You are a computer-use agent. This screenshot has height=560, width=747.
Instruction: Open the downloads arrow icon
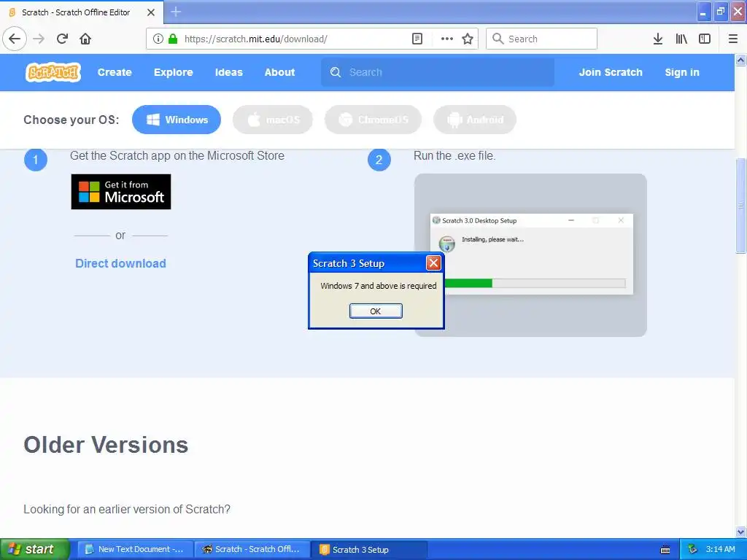tap(658, 39)
